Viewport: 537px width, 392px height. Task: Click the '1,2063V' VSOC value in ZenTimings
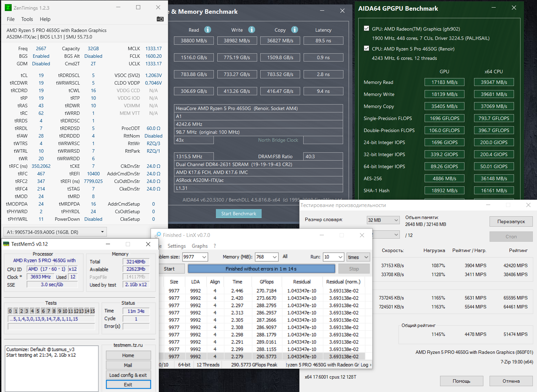pos(153,75)
